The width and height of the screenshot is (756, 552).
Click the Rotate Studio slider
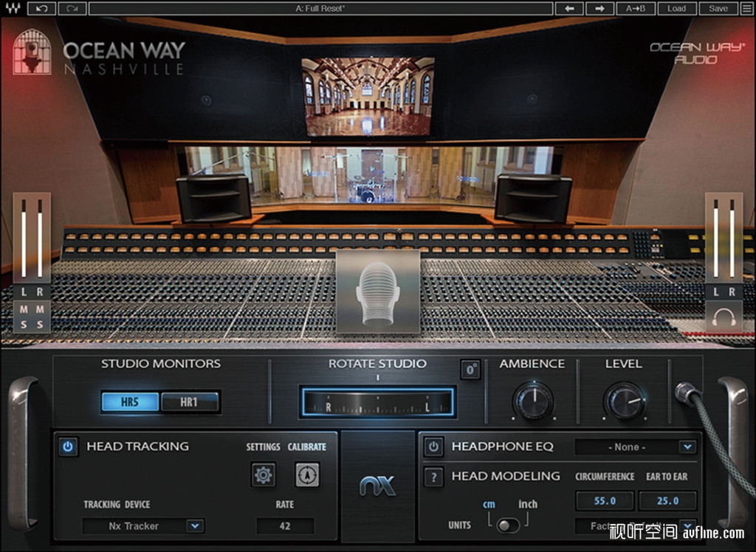(377, 401)
